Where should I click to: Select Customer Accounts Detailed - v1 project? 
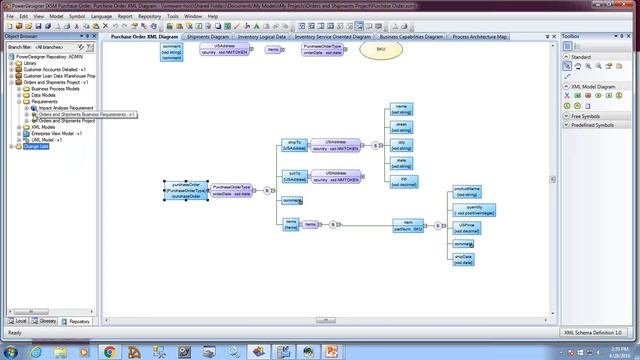coord(54,70)
